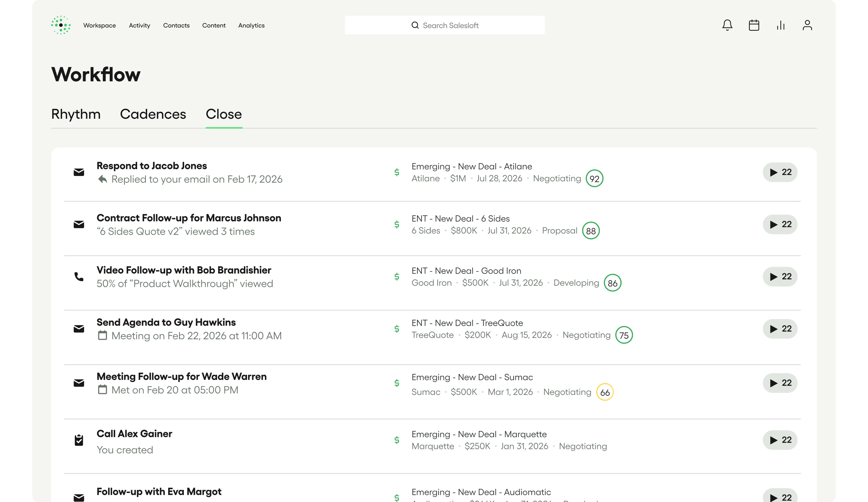
Task: Click the email icon for Marcus Johnson task
Action: [x=79, y=224]
